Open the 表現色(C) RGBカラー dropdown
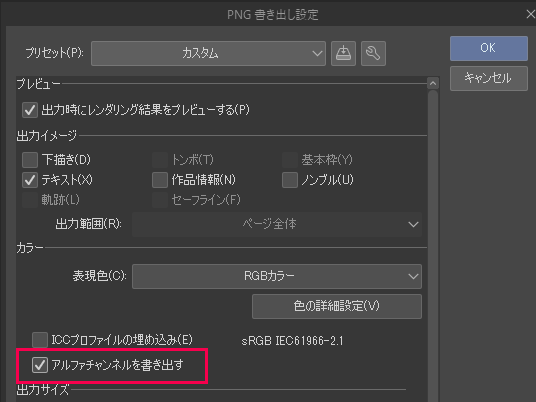536x402 pixels. tap(277, 276)
